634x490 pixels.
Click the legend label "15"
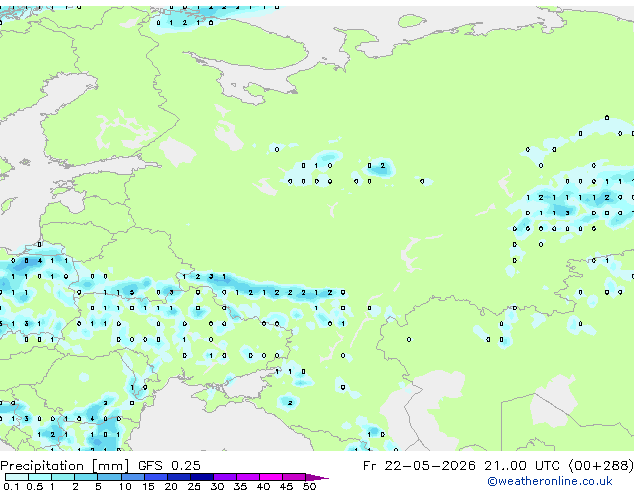tap(148, 486)
